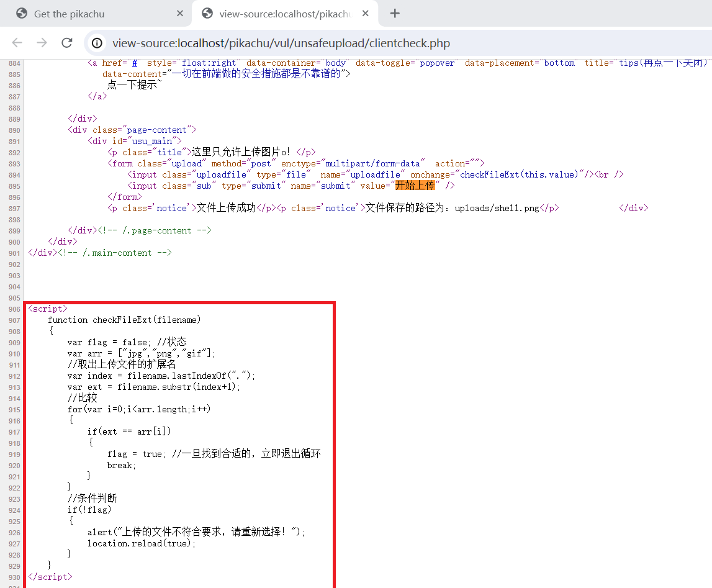Viewport: 712px width, 588px height.
Task: Open a new browser tab
Action: (x=395, y=14)
